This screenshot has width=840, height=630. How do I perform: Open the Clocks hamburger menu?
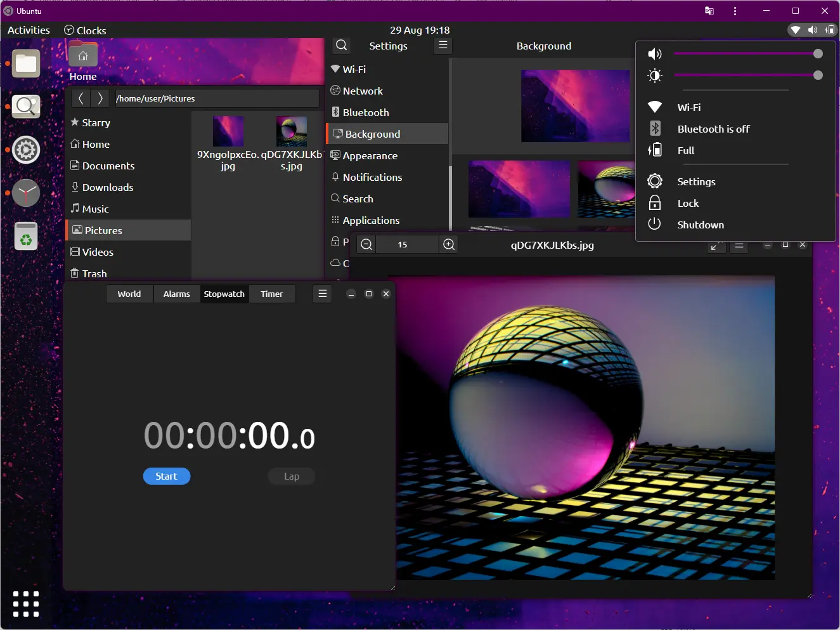(x=323, y=294)
